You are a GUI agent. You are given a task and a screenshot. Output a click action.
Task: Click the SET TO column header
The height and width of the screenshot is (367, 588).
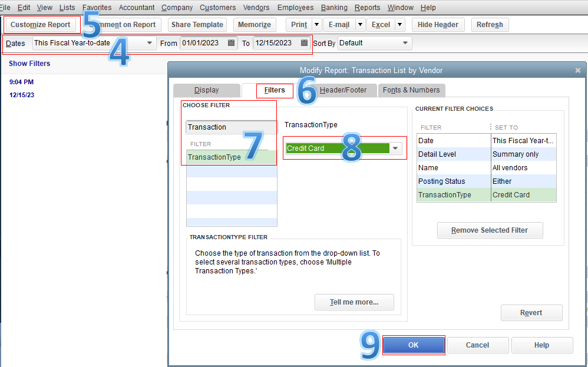[506, 127]
